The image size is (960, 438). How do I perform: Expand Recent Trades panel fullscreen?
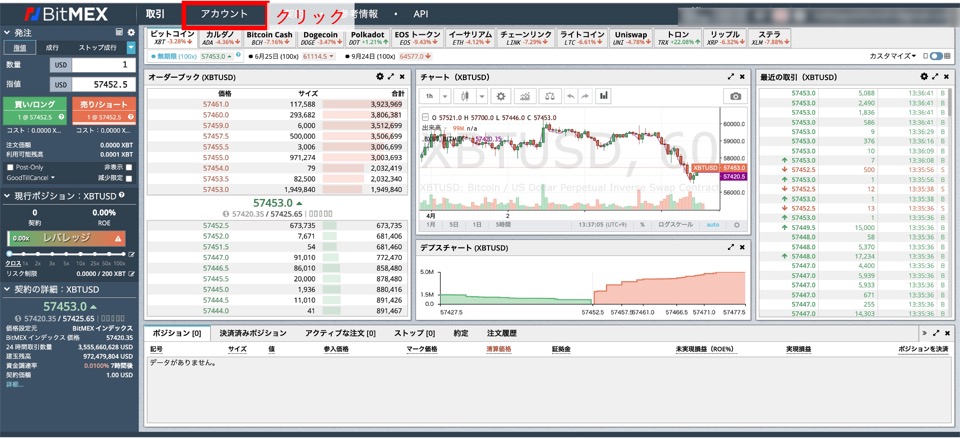[935, 77]
